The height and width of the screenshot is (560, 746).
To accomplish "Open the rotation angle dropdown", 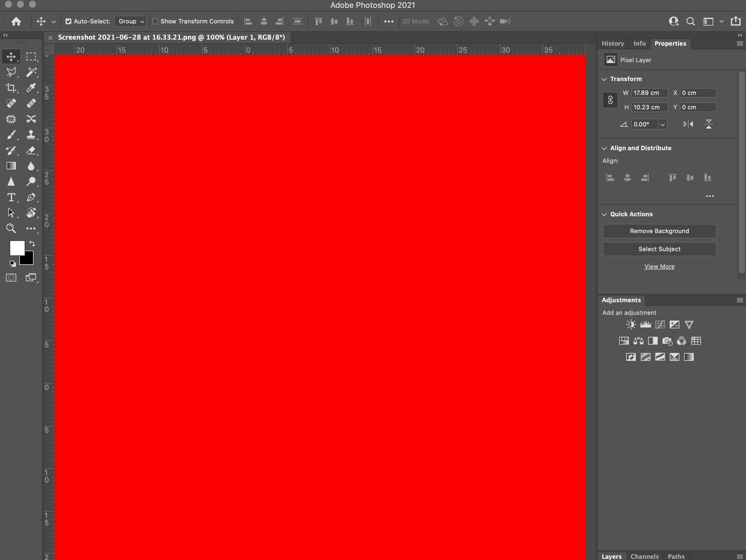I will (x=663, y=124).
